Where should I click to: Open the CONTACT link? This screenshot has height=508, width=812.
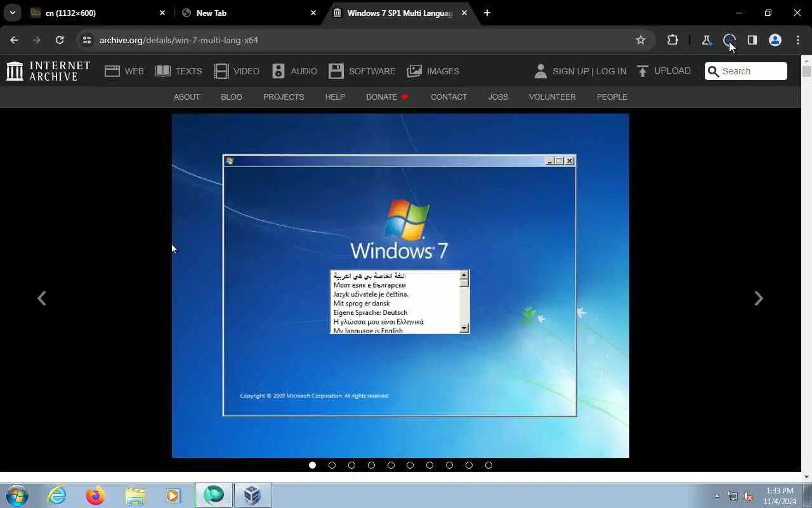[449, 97]
